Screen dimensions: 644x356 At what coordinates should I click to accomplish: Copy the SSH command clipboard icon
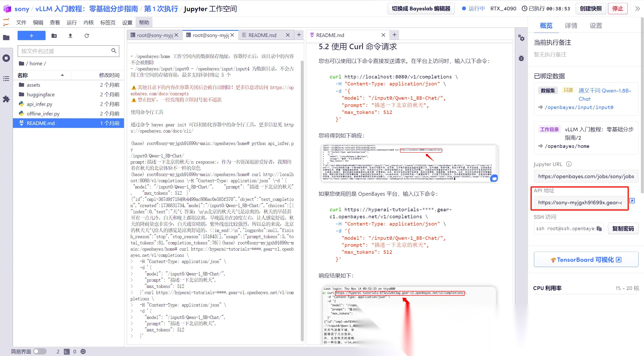pyautogui.click(x=599, y=228)
